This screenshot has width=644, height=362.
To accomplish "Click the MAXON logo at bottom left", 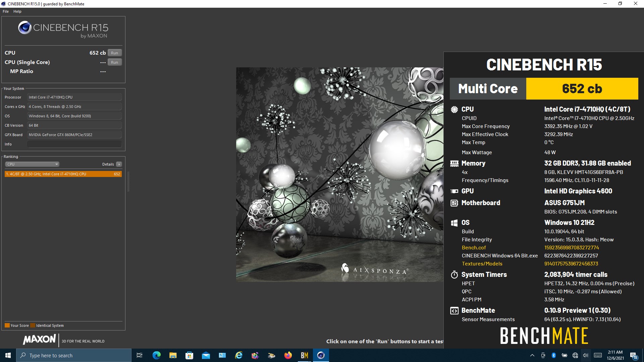I will pos(39,340).
